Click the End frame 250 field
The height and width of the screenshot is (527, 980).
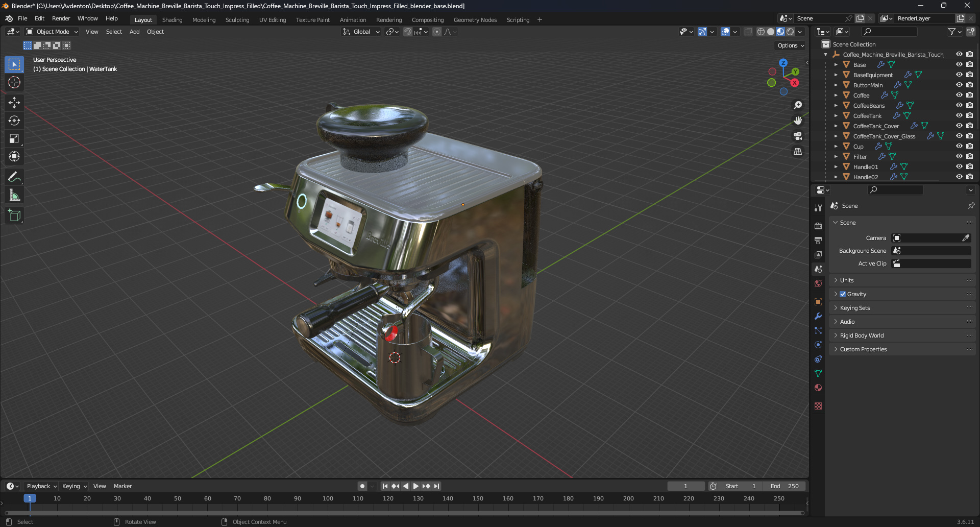click(785, 486)
